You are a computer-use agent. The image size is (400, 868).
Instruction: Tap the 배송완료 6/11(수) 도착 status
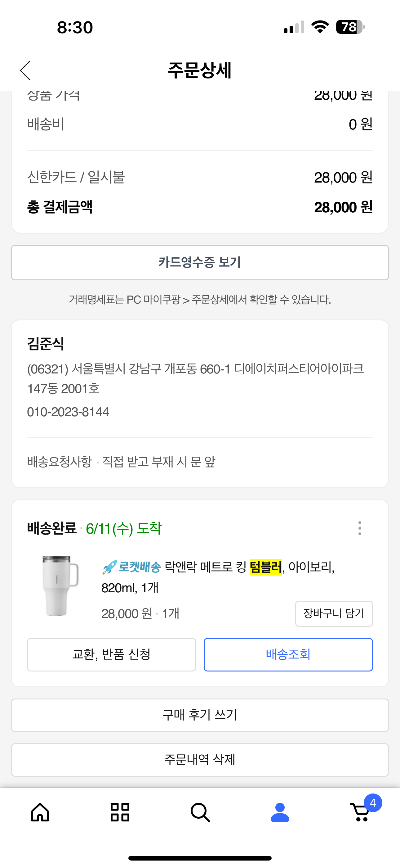click(x=95, y=528)
